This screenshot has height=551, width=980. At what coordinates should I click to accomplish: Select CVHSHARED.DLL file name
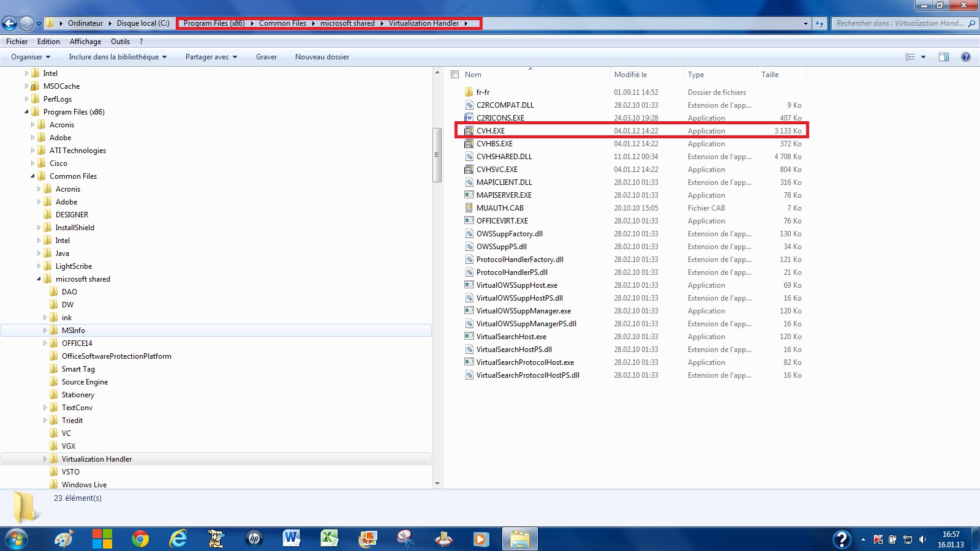504,157
